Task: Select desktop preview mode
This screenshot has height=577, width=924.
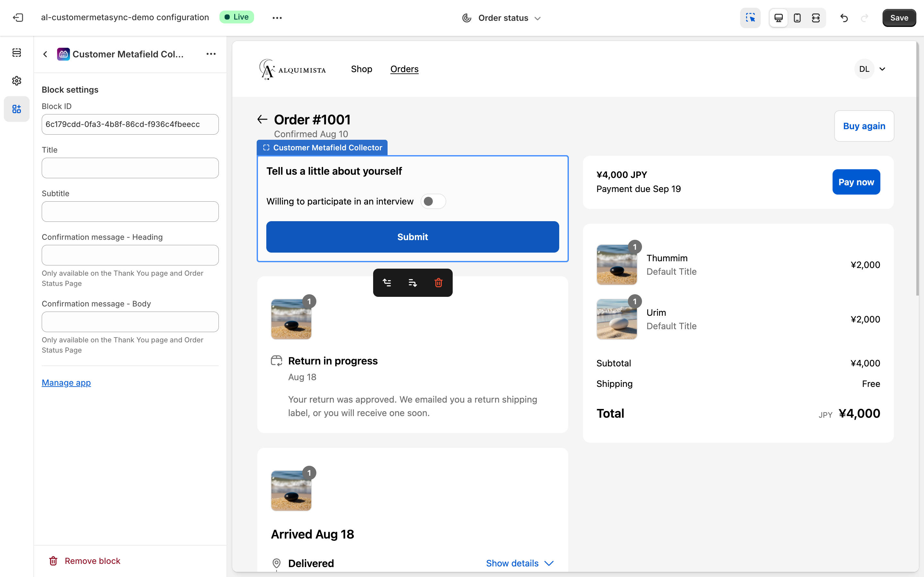Action: point(778,18)
